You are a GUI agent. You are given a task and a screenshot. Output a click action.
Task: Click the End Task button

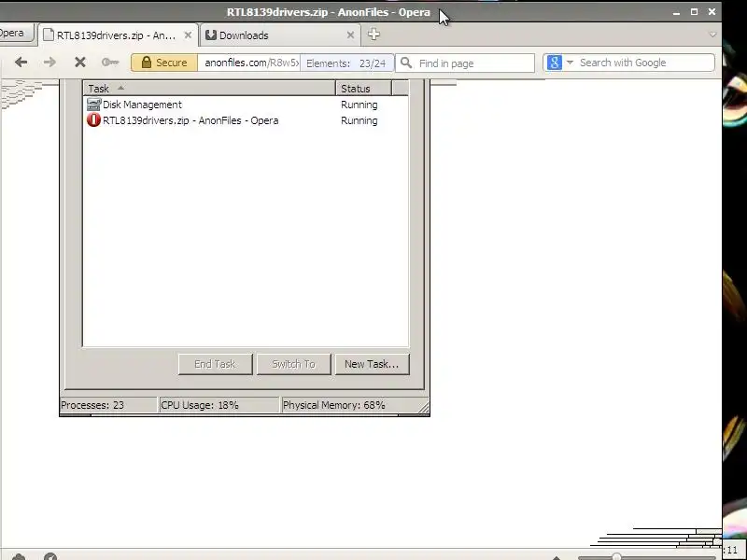215,364
